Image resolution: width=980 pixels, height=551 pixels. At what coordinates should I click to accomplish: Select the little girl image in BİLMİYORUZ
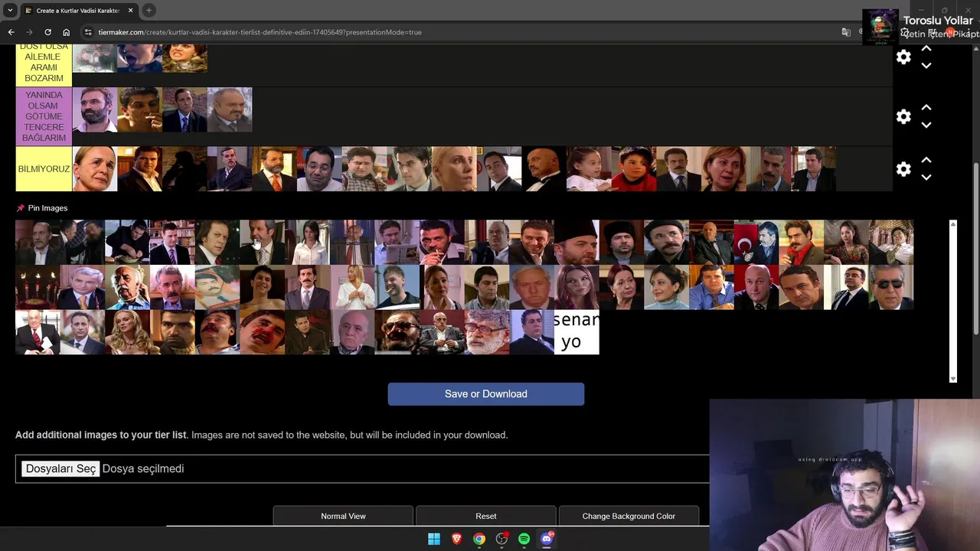(589, 169)
